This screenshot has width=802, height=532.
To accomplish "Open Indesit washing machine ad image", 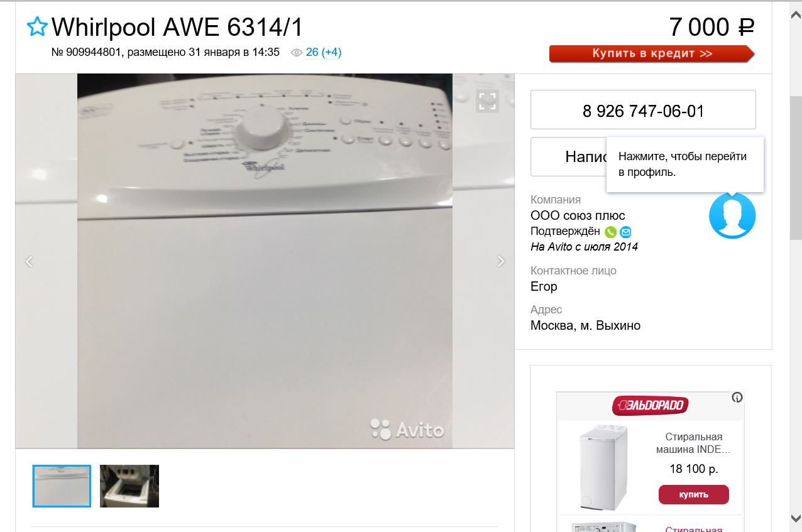I will tap(603, 467).
